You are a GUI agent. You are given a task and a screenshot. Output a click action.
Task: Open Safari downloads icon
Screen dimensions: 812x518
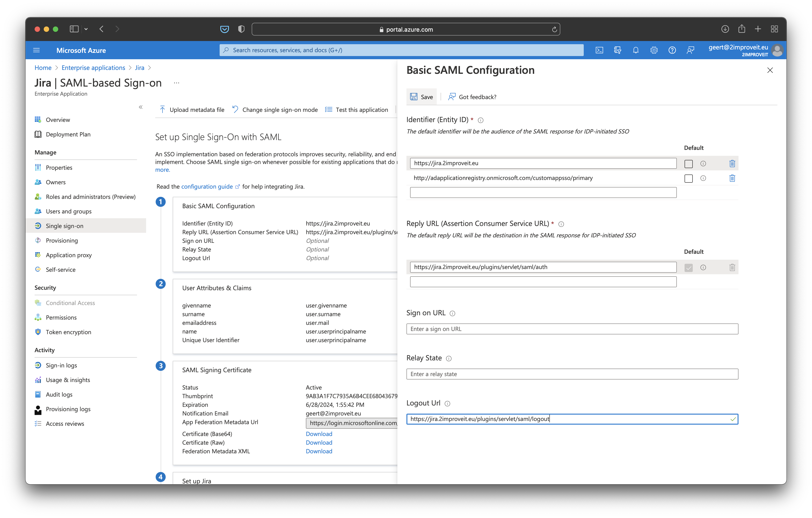725,29
